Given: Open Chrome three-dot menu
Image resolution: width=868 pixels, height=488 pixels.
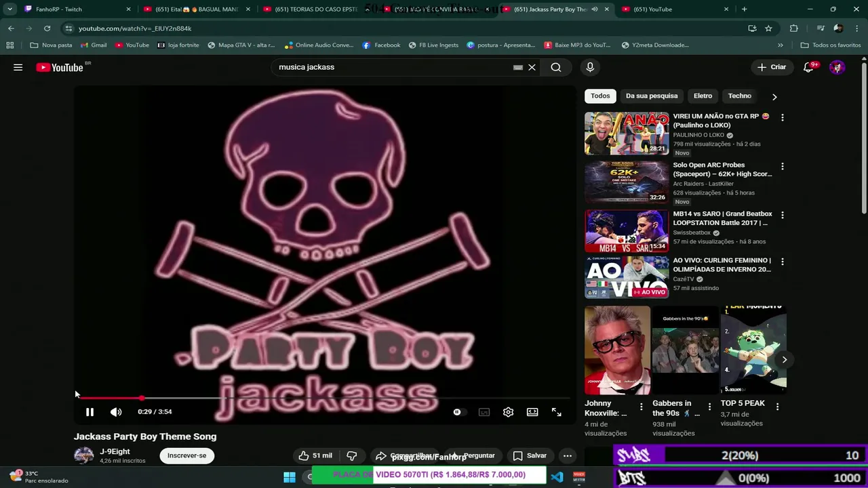Looking at the screenshot, I should point(856,28).
